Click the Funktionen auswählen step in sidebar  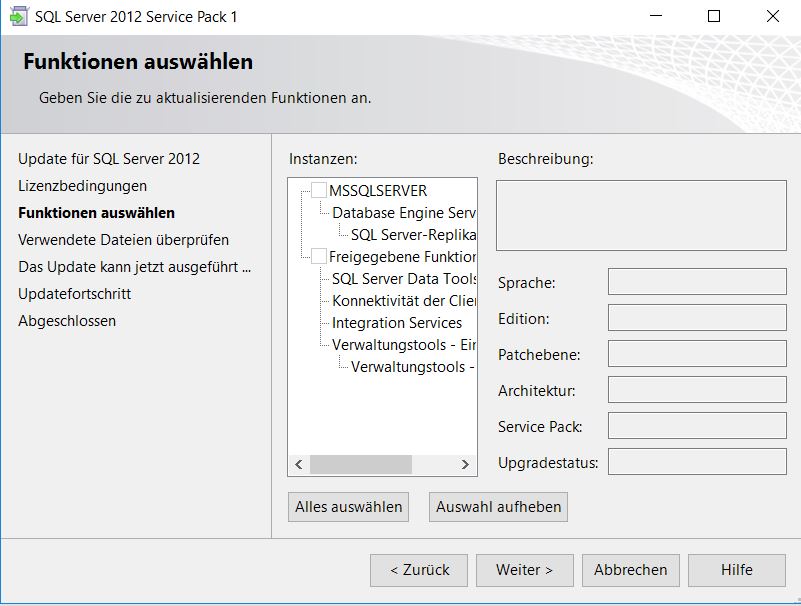97,213
